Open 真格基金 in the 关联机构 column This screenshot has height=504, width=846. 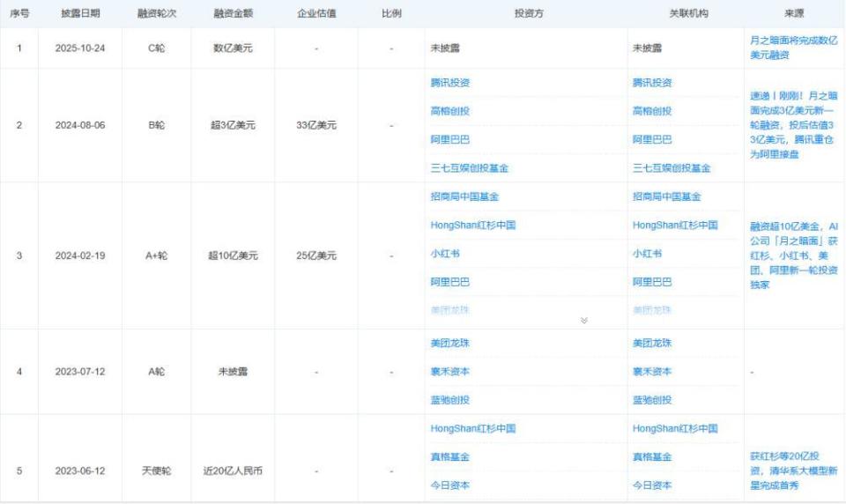coord(652,457)
